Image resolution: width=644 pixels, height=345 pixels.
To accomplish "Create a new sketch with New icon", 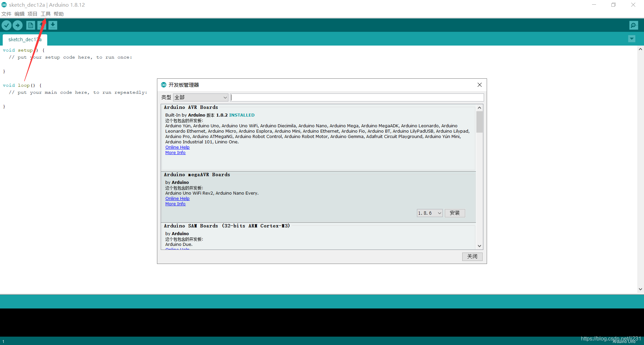I will [x=31, y=25].
